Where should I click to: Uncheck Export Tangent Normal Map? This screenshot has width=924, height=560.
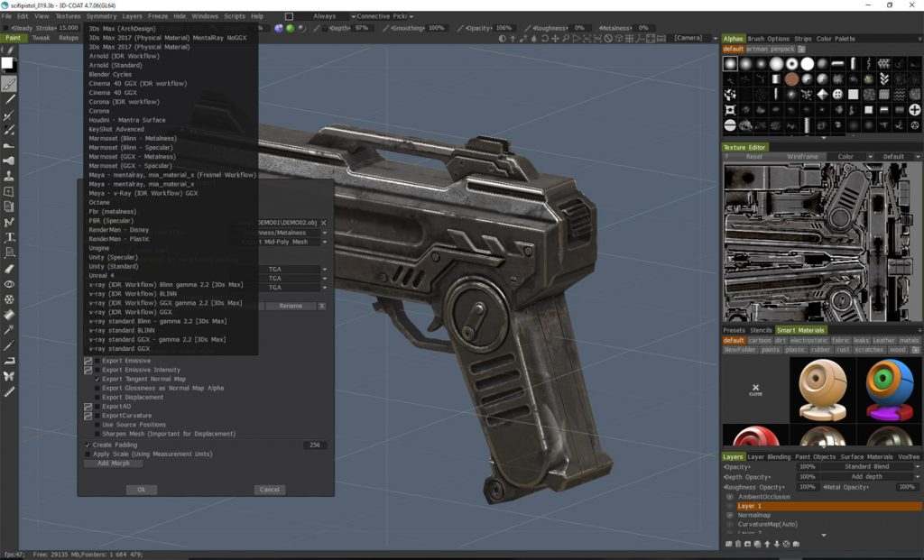point(97,380)
